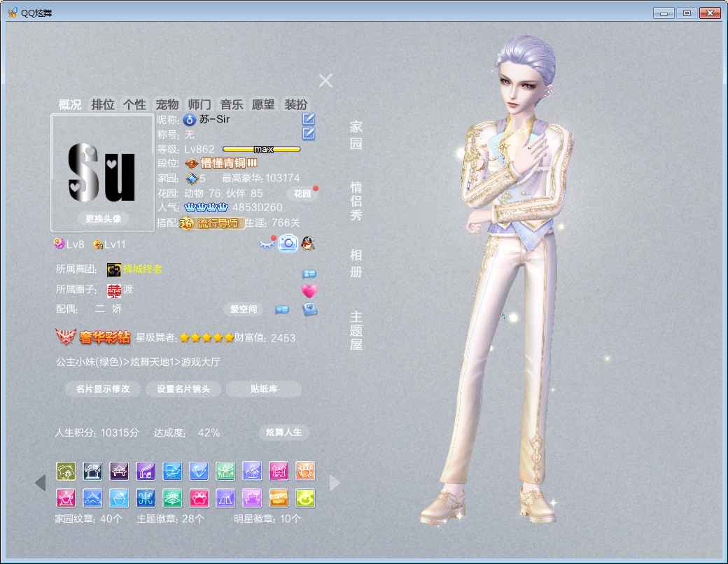Viewport: 728px width, 564px height.
Task: Open the 花园 garden button
Action: pos(302,194)
